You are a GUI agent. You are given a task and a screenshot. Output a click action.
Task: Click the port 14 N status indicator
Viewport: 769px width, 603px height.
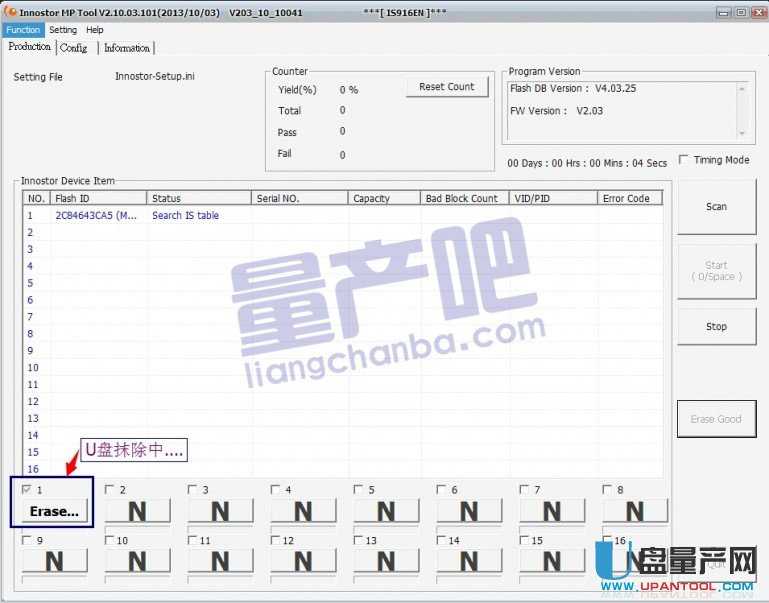pyautogui.click(x=469, y=562)
